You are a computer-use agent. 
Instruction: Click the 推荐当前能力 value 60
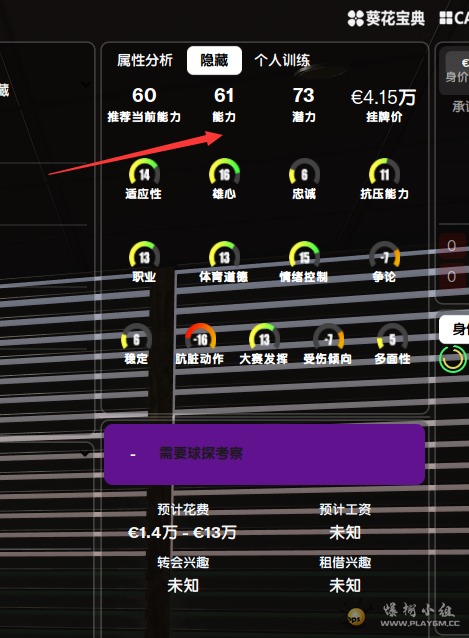[144, 96]
